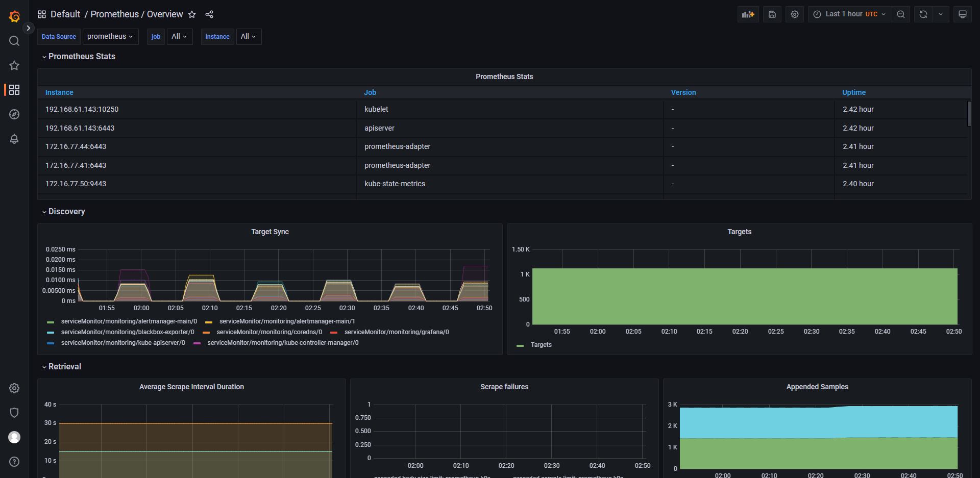Click the share dashboard icon
The height and width of the screenshot is (478, 980).
point(209,14)
